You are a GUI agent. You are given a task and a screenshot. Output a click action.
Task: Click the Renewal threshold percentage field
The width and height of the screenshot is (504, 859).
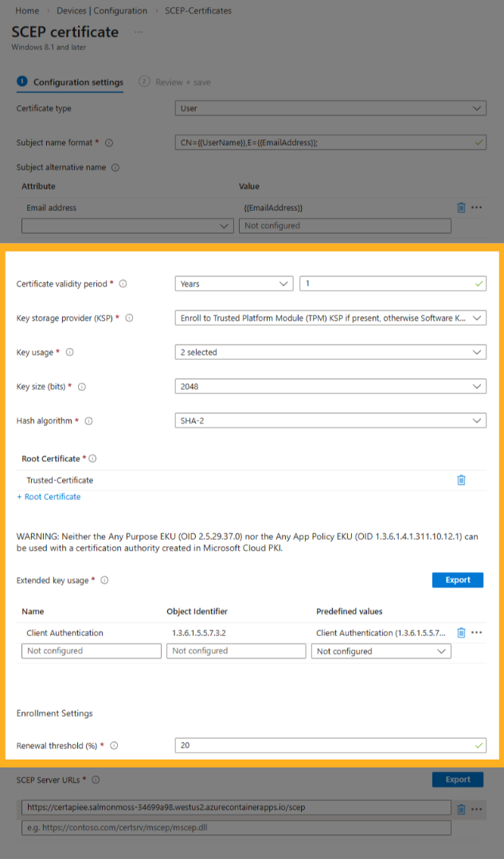[x=330, y=745]
